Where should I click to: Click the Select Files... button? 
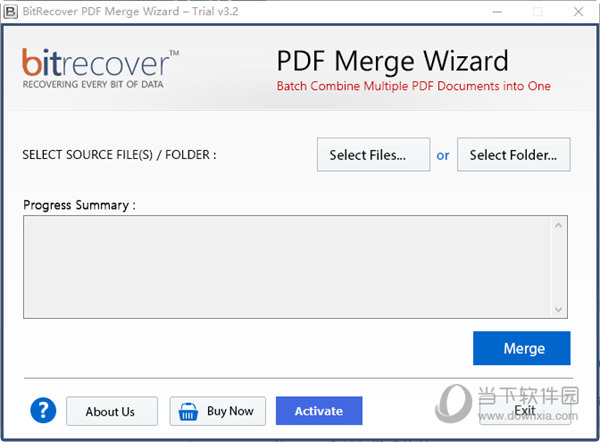(373, 155)
